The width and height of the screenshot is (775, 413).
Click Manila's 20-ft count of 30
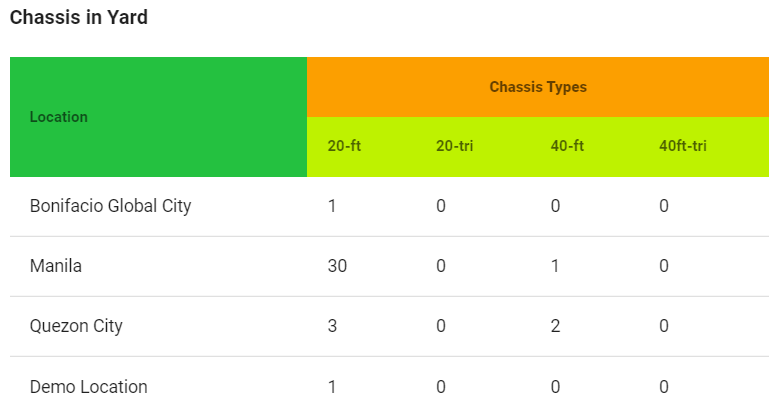(x=337, y=266)
